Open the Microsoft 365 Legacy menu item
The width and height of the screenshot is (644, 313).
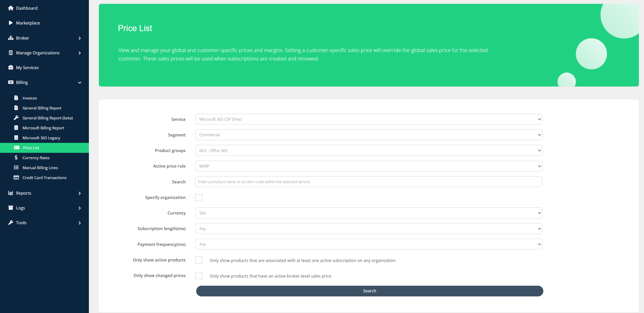(41, 138)
